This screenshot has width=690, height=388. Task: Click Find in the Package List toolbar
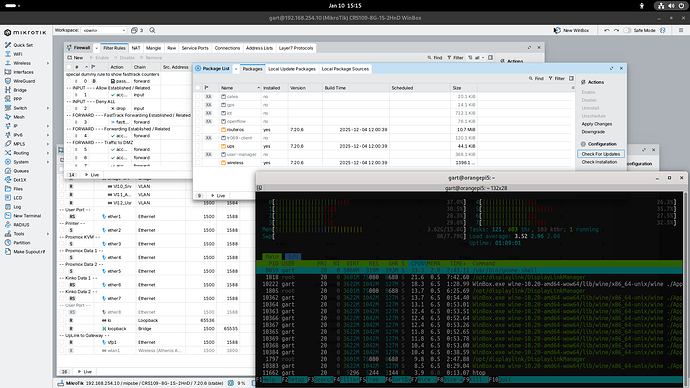pos(536,78)
